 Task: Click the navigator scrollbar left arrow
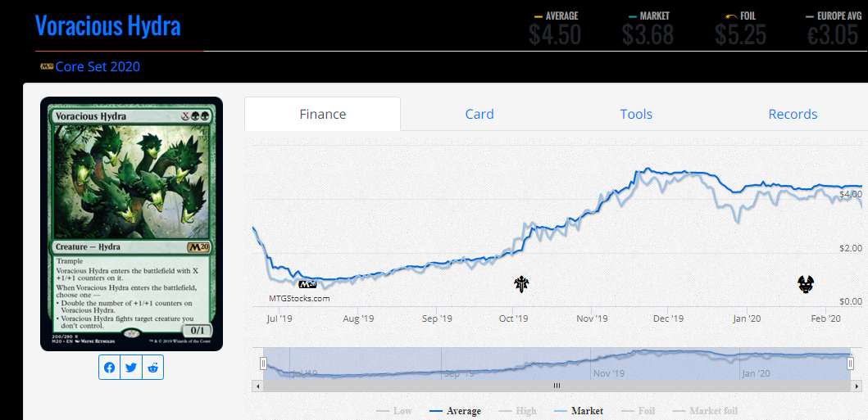coord(257,386)
